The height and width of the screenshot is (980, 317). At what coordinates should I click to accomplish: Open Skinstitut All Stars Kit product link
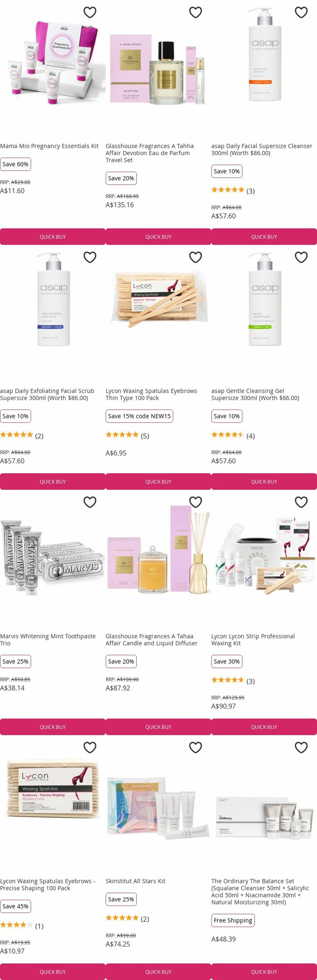(x=135, y=881)
